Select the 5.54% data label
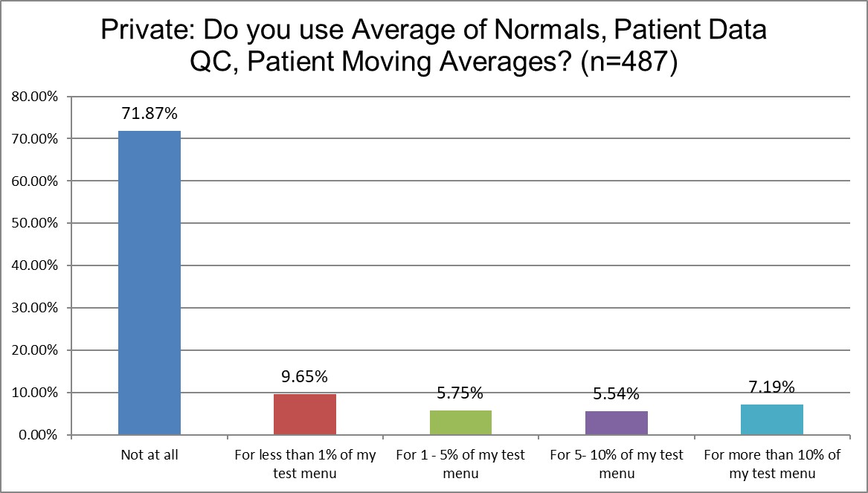This screenshot has height=493, width=868. coord(617,394)
